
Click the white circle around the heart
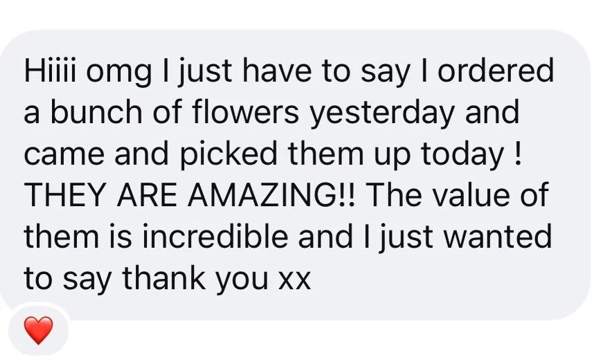[39, 330]
